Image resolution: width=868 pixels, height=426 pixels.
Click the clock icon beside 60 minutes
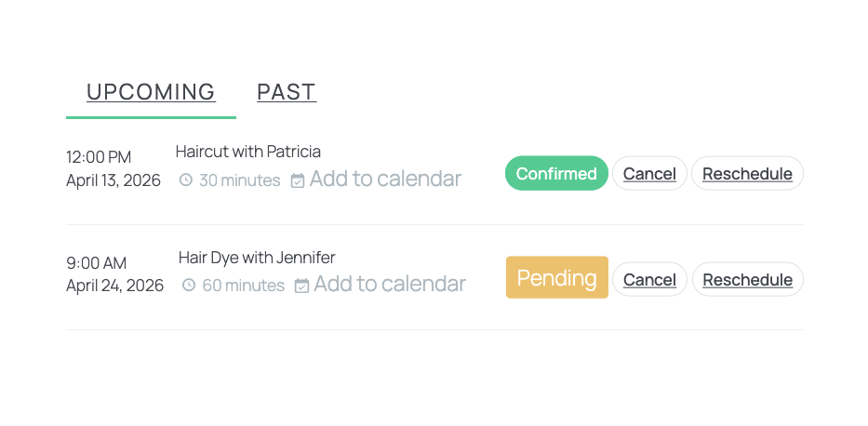(x=189, y=285)
